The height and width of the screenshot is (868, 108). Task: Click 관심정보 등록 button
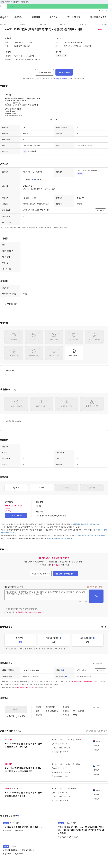click(x=45, y=72)
